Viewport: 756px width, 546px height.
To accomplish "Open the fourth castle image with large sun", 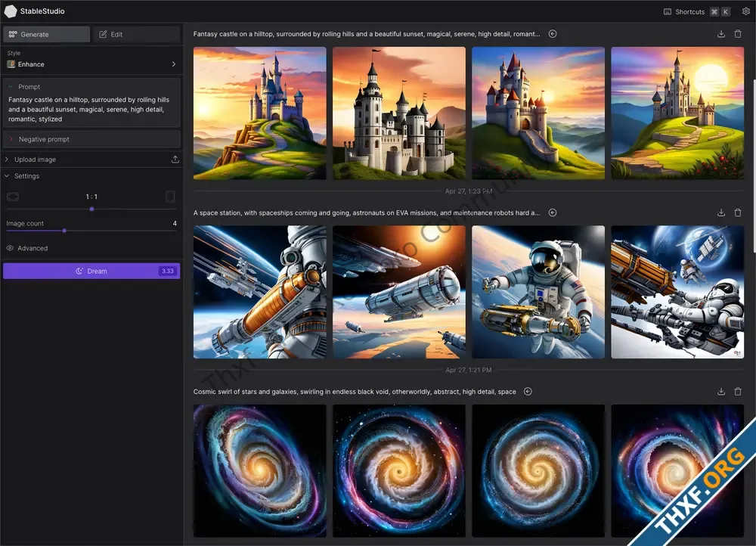I will [x=677, y=113].
